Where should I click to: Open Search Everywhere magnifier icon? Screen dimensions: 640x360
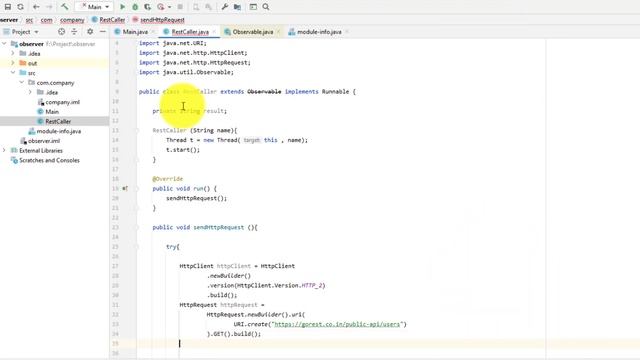click(x=266, y=7)
